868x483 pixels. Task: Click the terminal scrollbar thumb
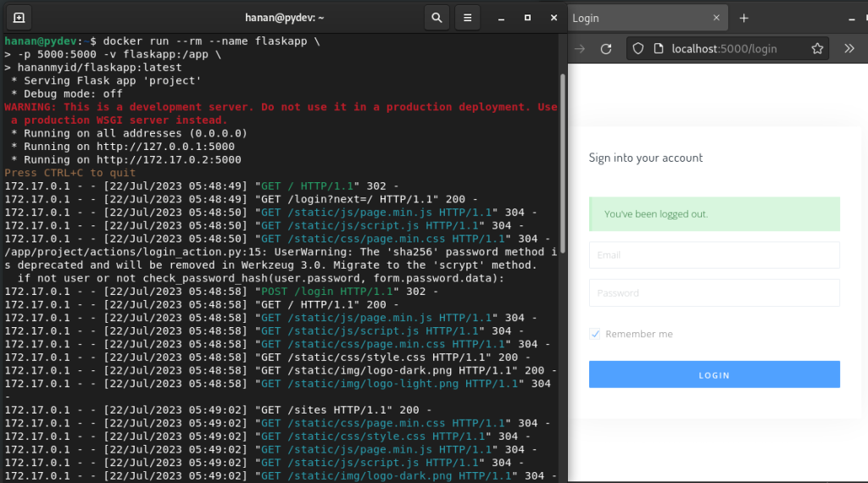coord(563,164)
